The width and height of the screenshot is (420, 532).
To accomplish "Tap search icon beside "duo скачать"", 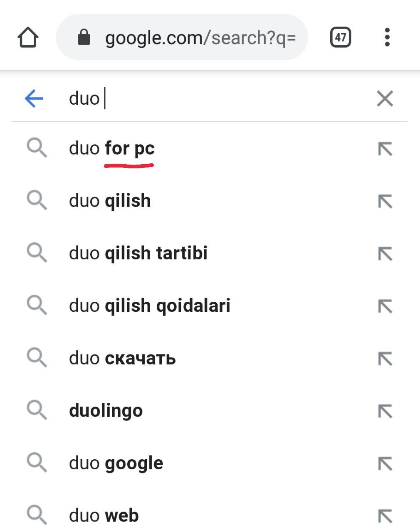I will click(37, 358).
